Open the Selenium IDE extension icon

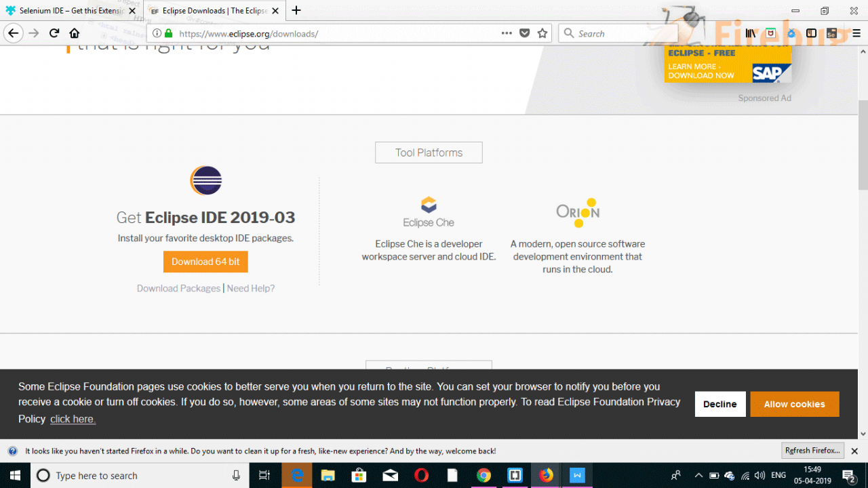831,33
